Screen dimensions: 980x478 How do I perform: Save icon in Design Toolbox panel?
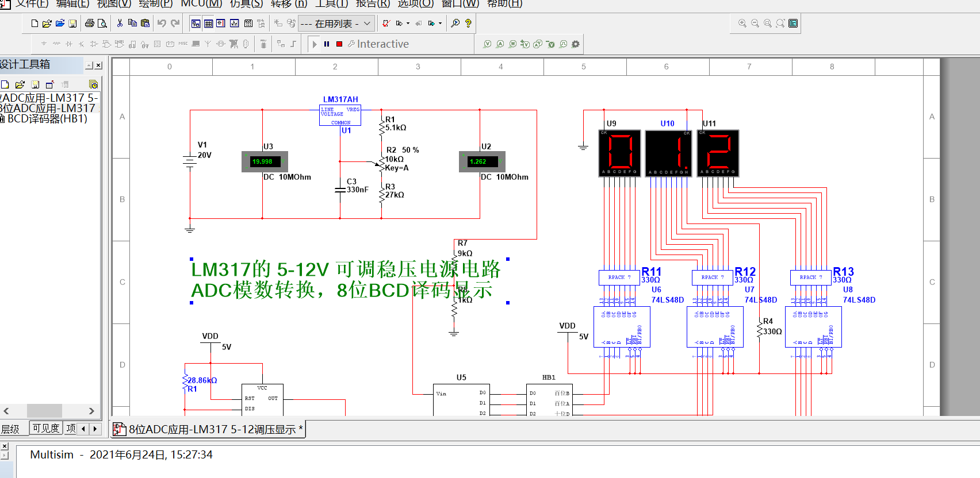coord(35,84)
